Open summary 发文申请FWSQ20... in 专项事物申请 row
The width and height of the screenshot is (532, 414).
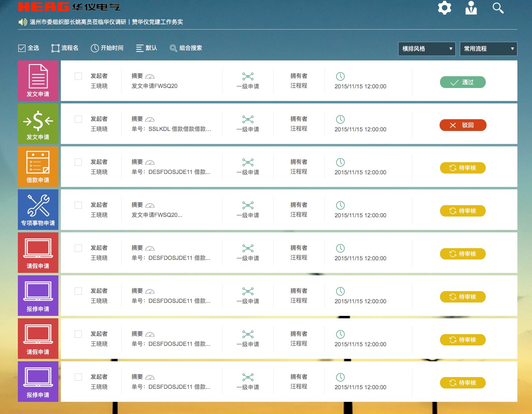click(157, 215)
